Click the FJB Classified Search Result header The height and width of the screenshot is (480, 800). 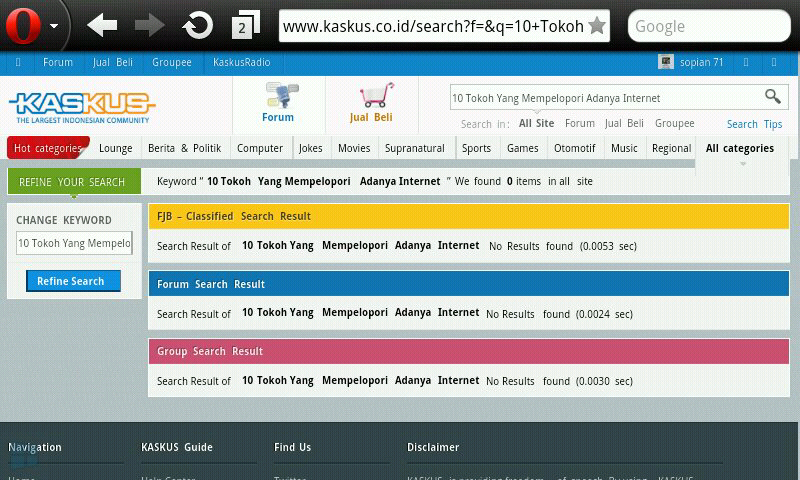[x=468, y=216]
